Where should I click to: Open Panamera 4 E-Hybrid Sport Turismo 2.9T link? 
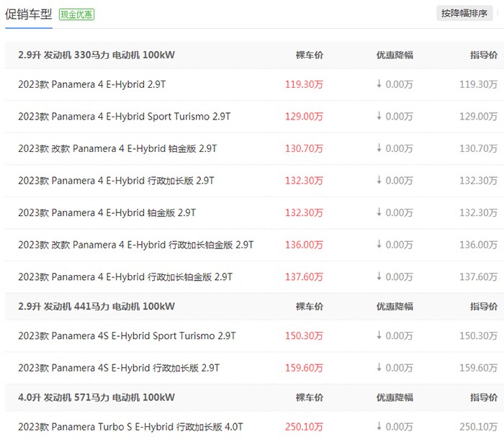click(x=125, y=117)
